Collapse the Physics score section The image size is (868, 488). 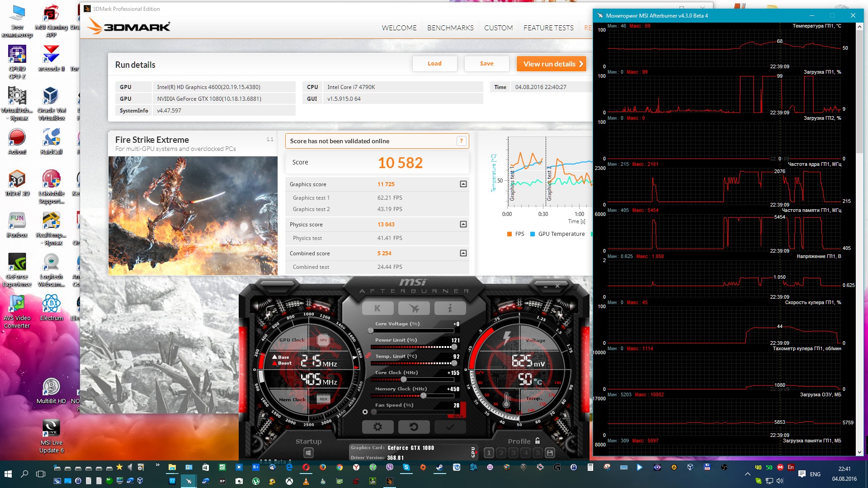[x=463, y=224]
